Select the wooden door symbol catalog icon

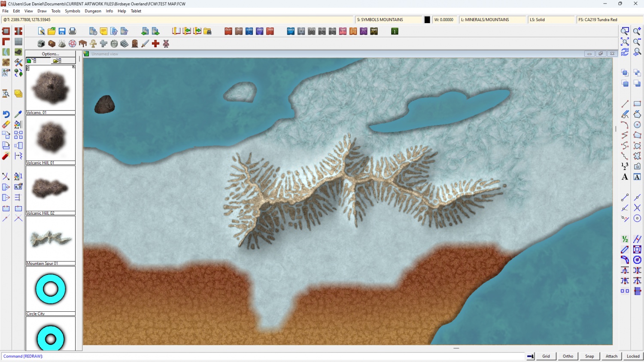[x=135, y=43]
